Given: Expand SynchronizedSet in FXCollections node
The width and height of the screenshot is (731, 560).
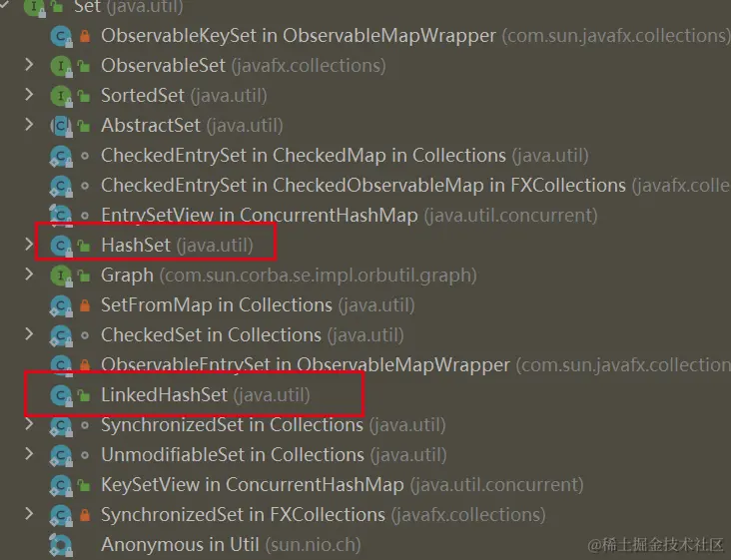Looking at the screenshot, I should (x=29, y=513).
